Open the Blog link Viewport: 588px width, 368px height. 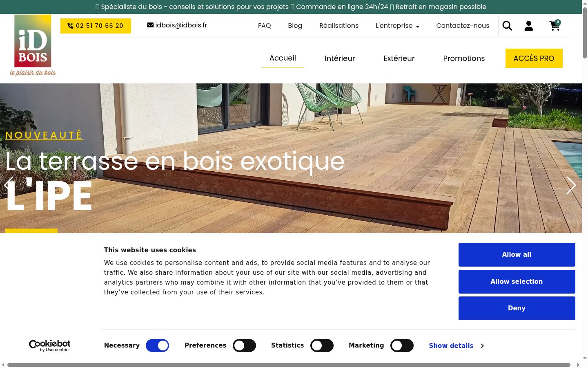pyautogui.click(x=295, y=26)
